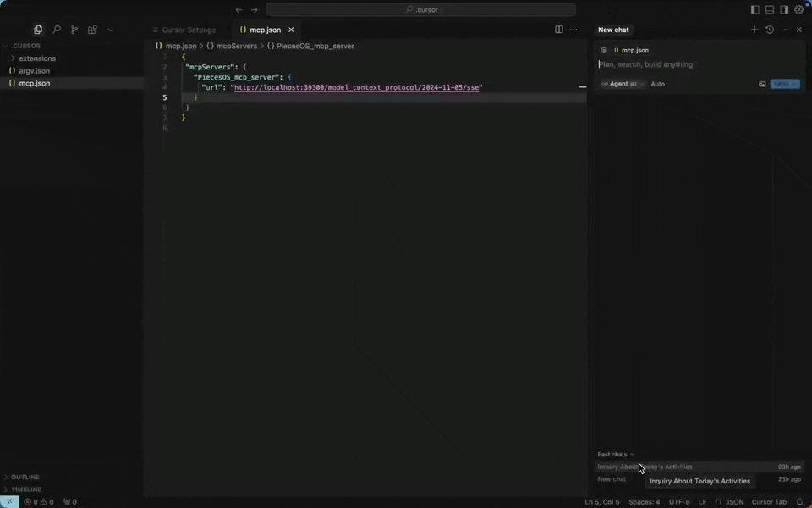Start a new chat with plus icon

point(754,30)
